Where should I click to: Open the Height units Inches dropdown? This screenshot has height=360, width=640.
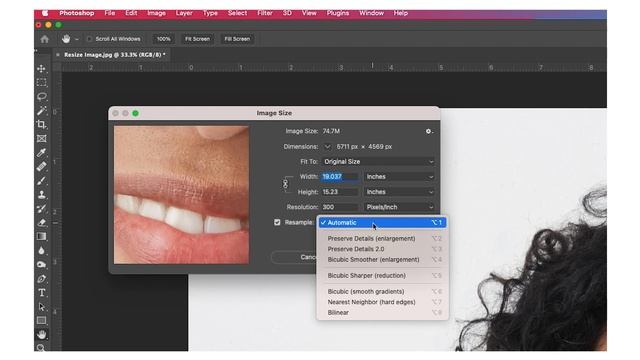coord(399,192)
